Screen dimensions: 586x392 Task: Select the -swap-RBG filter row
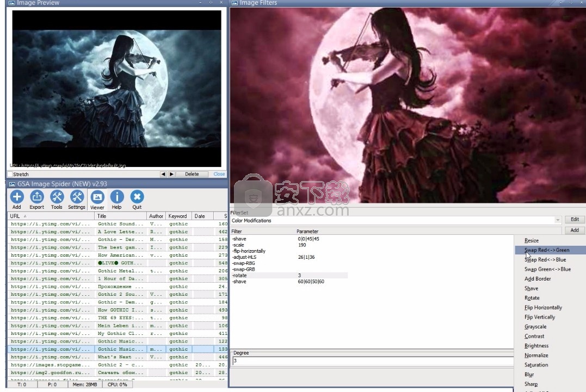[x=289, y=263]
